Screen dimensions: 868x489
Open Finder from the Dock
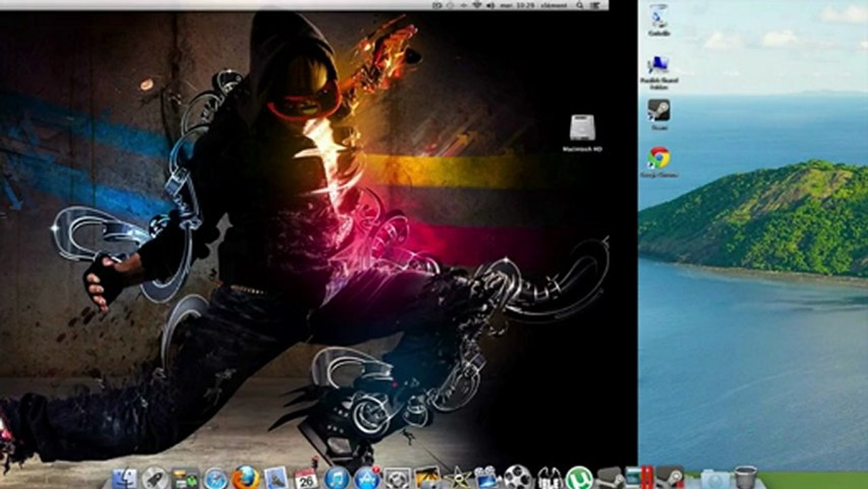[125, 479]
